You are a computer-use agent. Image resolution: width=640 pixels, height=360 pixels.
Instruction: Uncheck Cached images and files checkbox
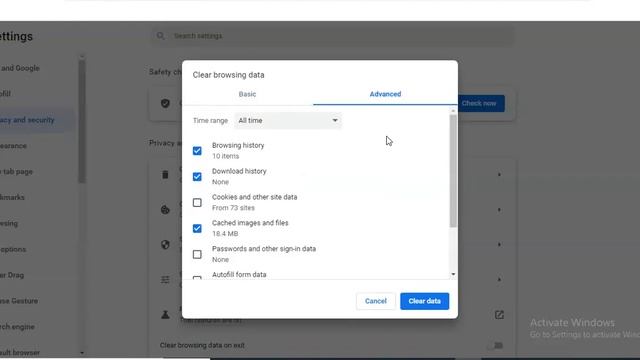(x=197, y=229)
